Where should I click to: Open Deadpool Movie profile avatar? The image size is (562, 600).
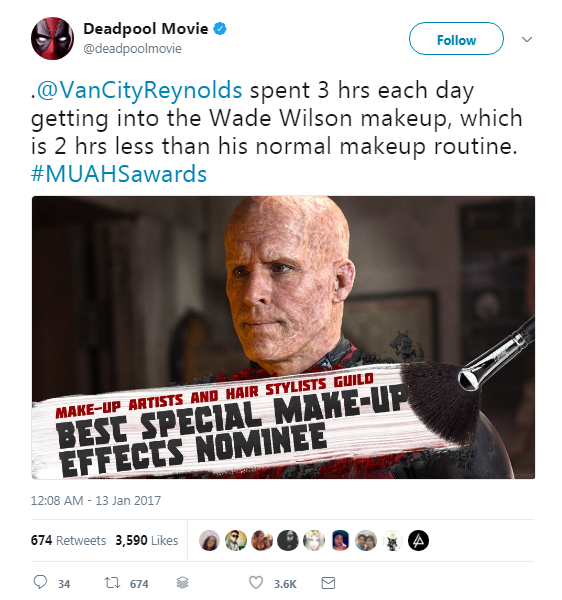(52, 38)
